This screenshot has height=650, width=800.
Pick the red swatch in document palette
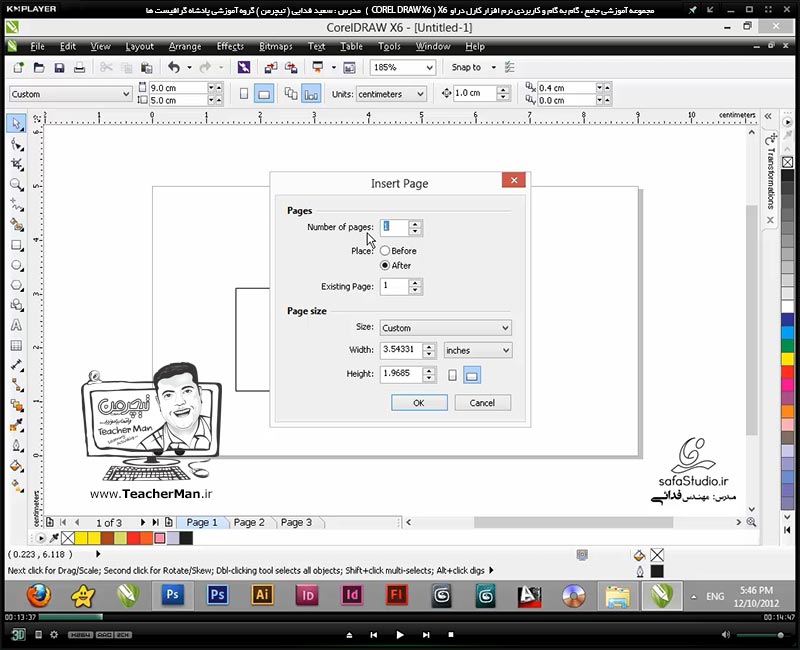[x=134, y=538]
